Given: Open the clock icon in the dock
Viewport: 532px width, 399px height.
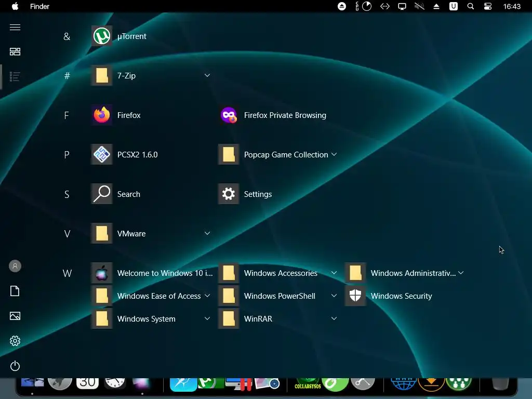Looking at the screenshot, I should (115, 383).
